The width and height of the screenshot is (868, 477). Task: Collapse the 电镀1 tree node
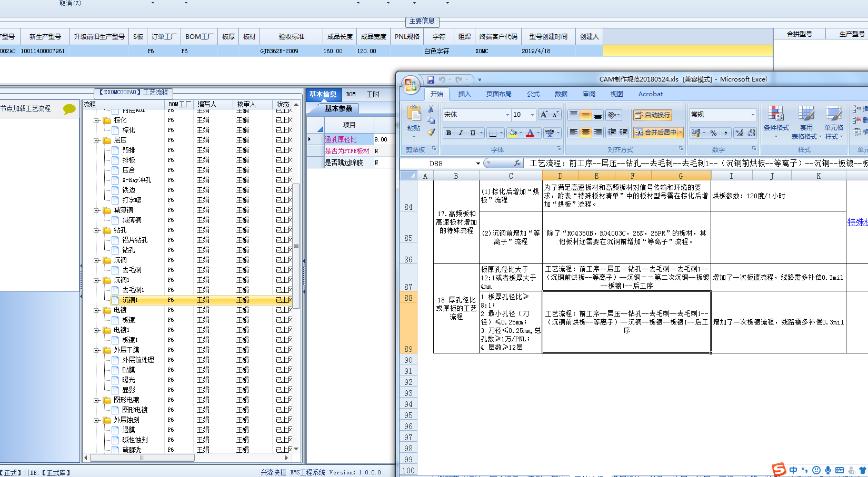[97, 330]
